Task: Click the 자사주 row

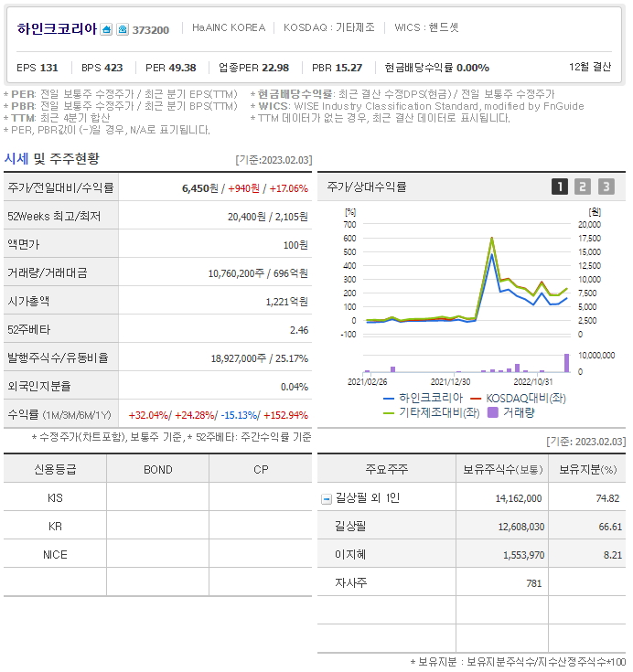Action: pyautogui.click(x=472, y=583)
